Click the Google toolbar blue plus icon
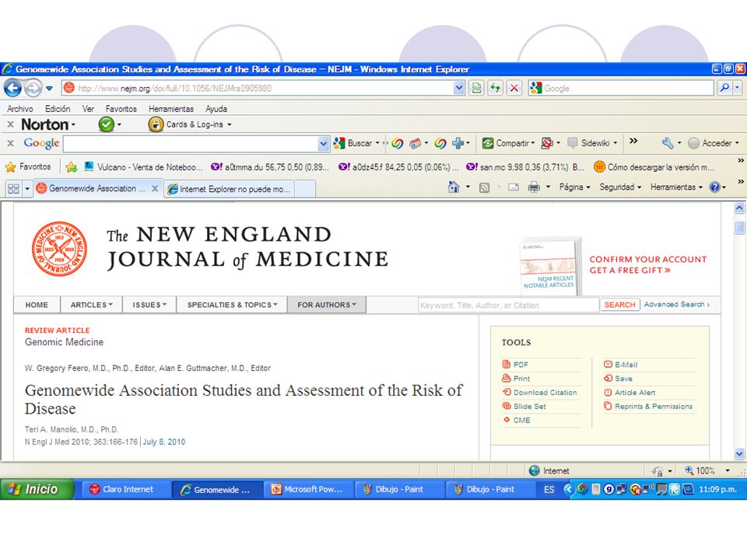Viewport: 747px width, 560px height. (458, 143)
